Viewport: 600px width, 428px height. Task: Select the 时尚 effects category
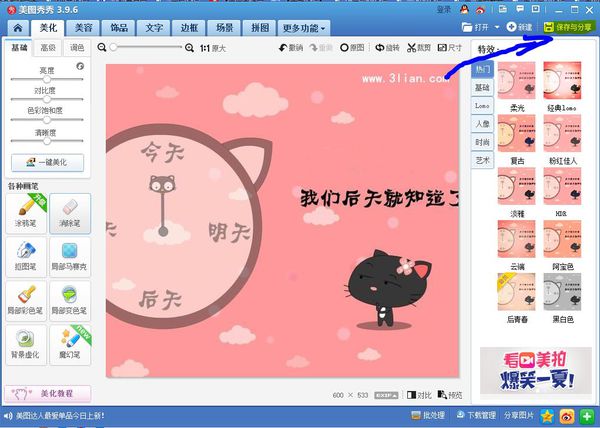(x=482, y=142)
